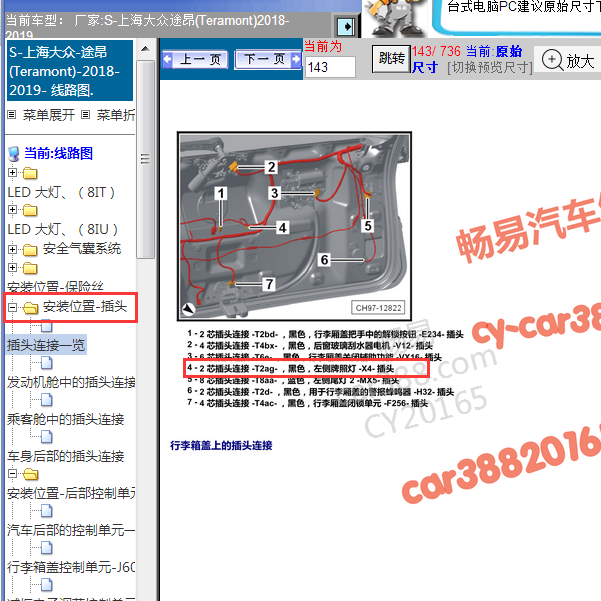The image size is (601, 601).
Task: Click the sidebar vertical scrollbar thumb
Action: [145, 159]
